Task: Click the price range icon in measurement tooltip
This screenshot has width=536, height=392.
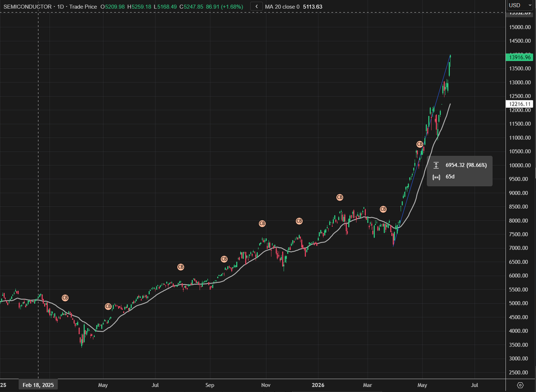Action: [x=436, y=165]
